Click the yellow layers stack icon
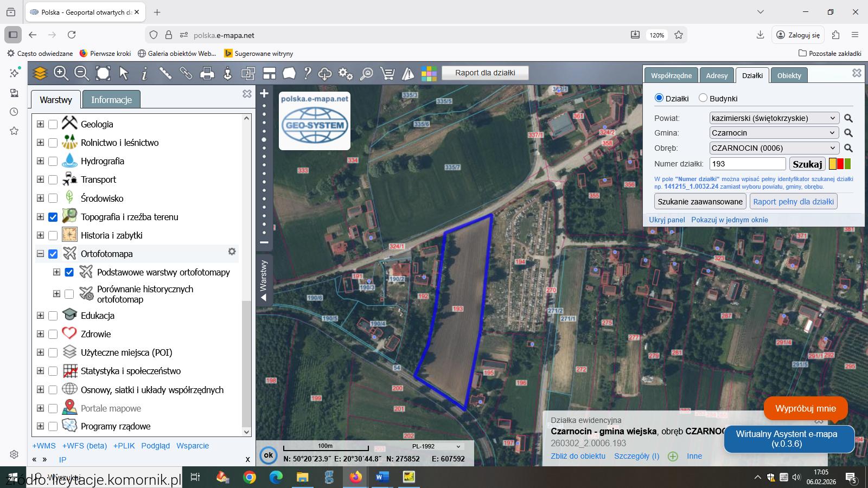 click(x=40, y=73)
